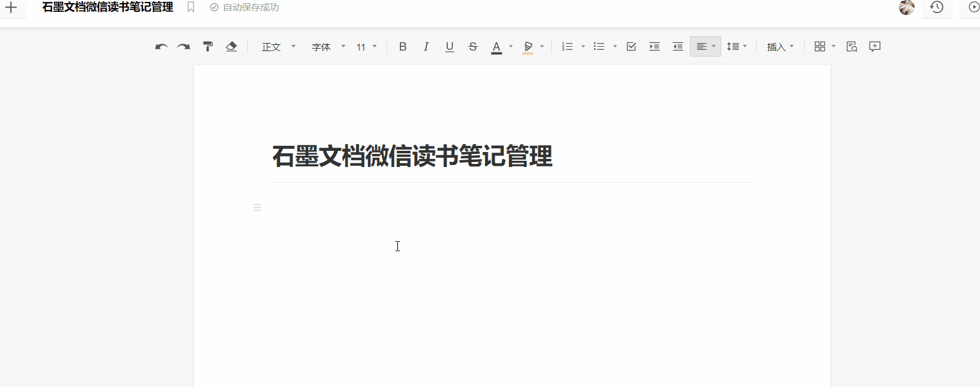Select the format painter tool

[208, 47]
